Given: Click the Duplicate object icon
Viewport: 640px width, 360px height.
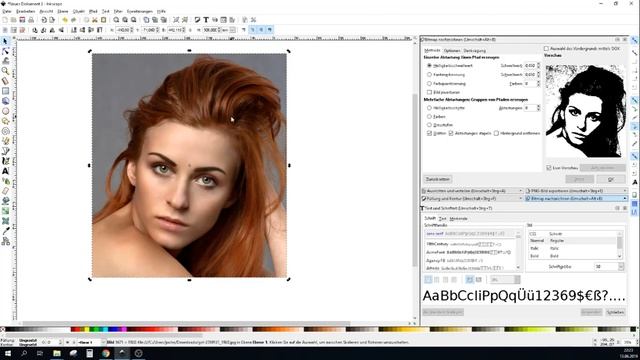Looking at the screenshot, I should [x=146, y=20].
